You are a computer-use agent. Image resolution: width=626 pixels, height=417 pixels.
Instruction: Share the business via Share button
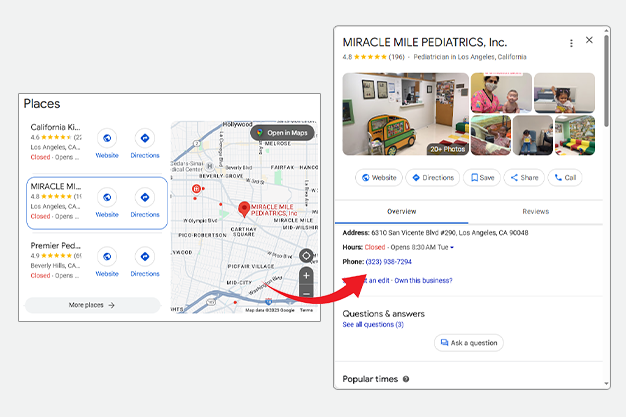pos(524,178)
